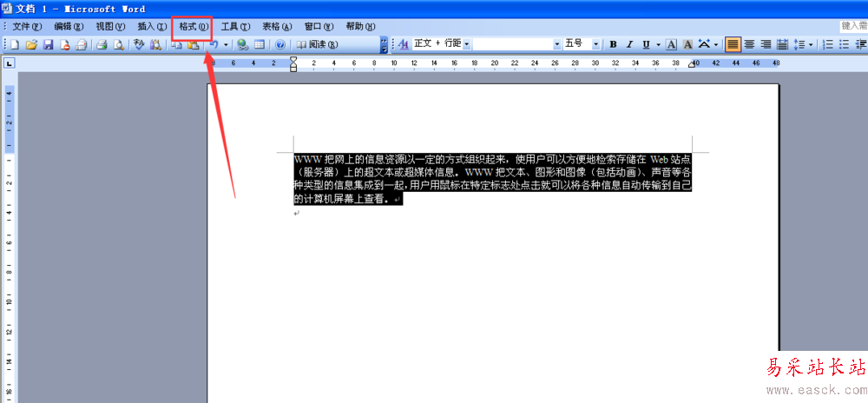Open the font name dropdown arrow

tap(557, 44)
